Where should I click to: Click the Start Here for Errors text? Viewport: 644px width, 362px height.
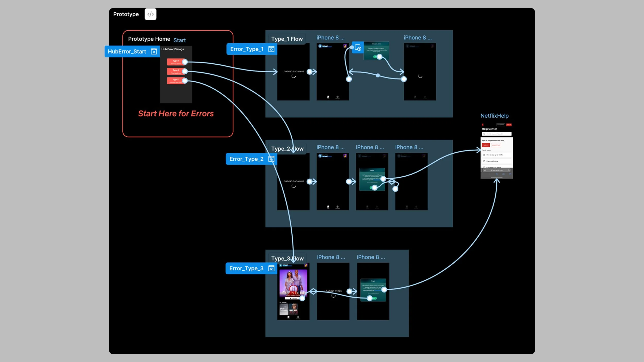point(176,114)
